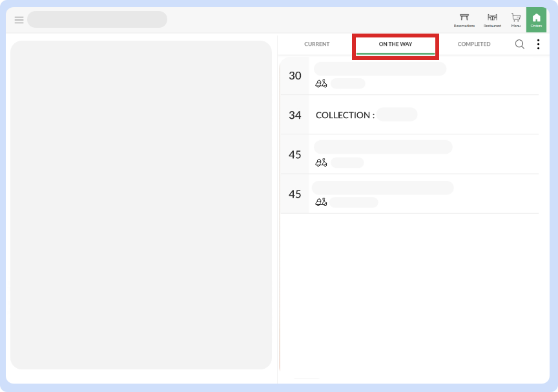Click the title bar beside the hamburger menu
This screenshot has height=392, width=558.
97,19
